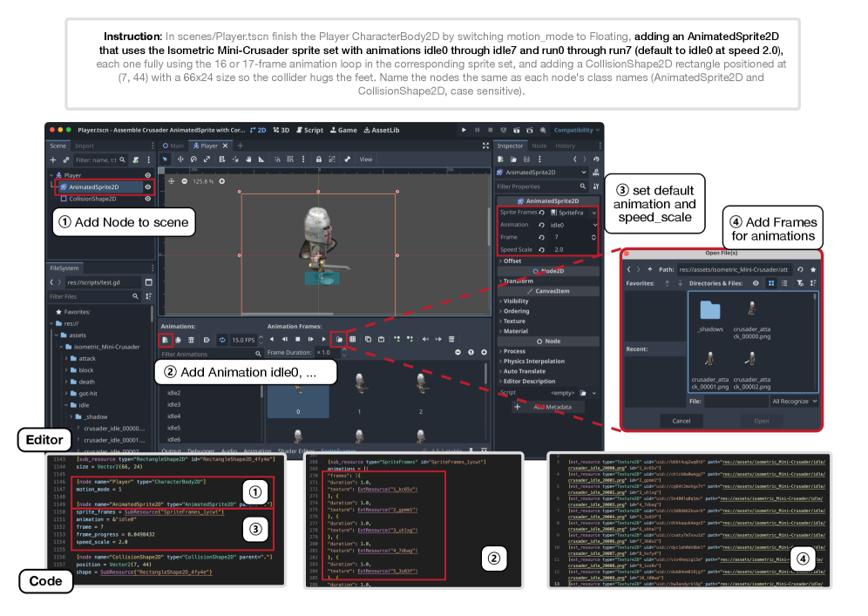
Task: Choose the Rotate Mode tool in viewport toolbar
Action: (193, 159)
